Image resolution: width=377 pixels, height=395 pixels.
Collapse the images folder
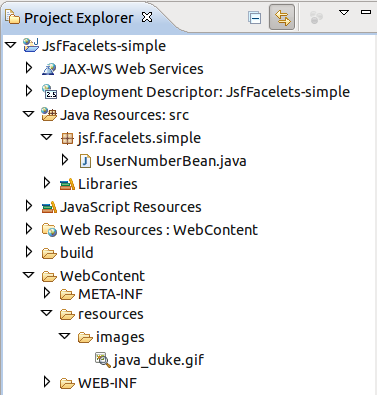(65, 336)
